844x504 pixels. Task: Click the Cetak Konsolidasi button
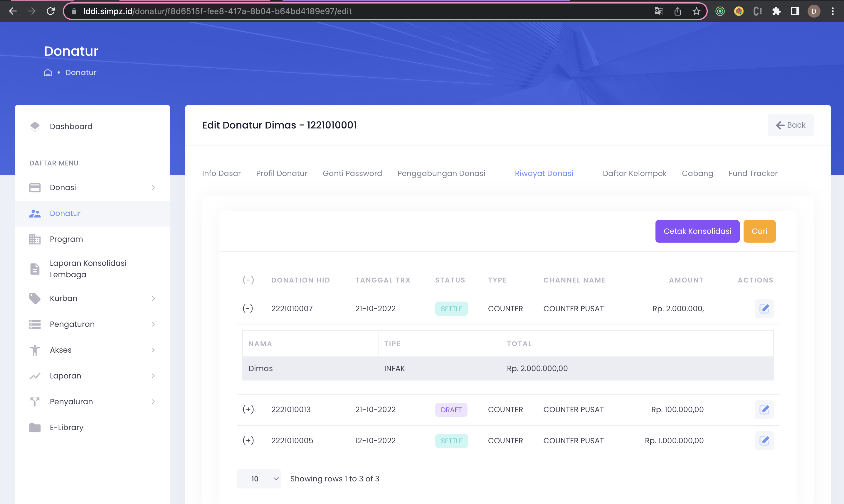(697, 231)
